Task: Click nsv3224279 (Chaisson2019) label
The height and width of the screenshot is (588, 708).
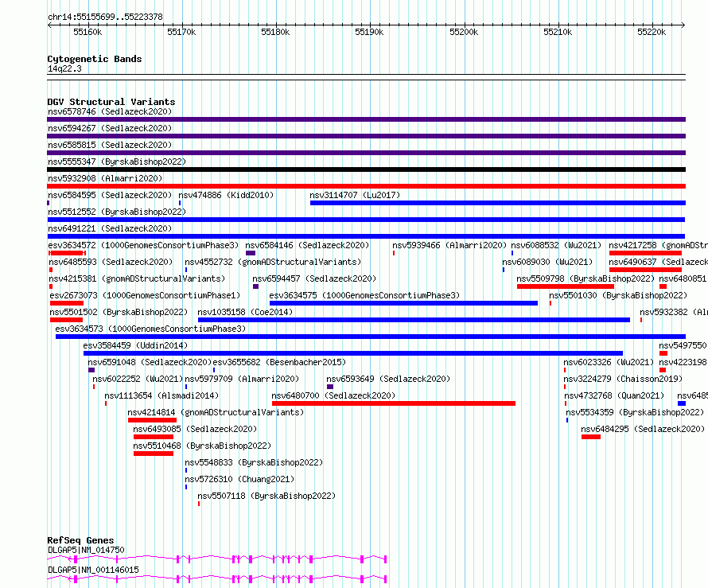Action: click(x=623, y=379)
